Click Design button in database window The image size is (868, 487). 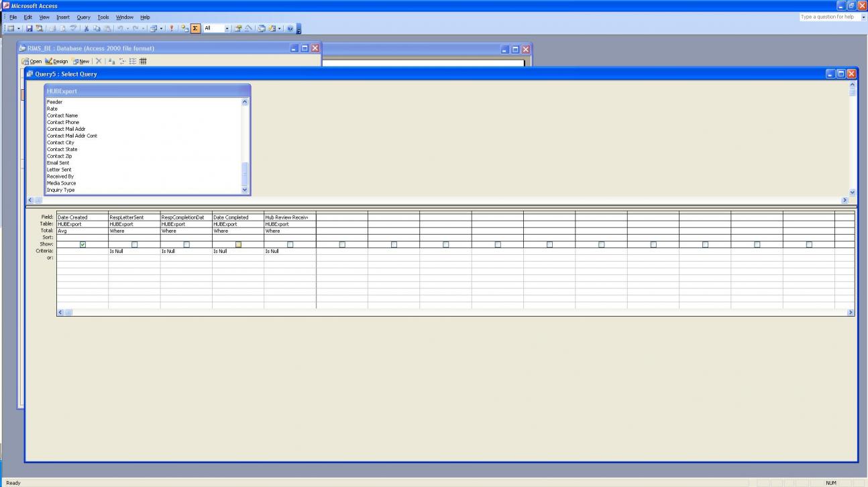click(x=56, y=61)
